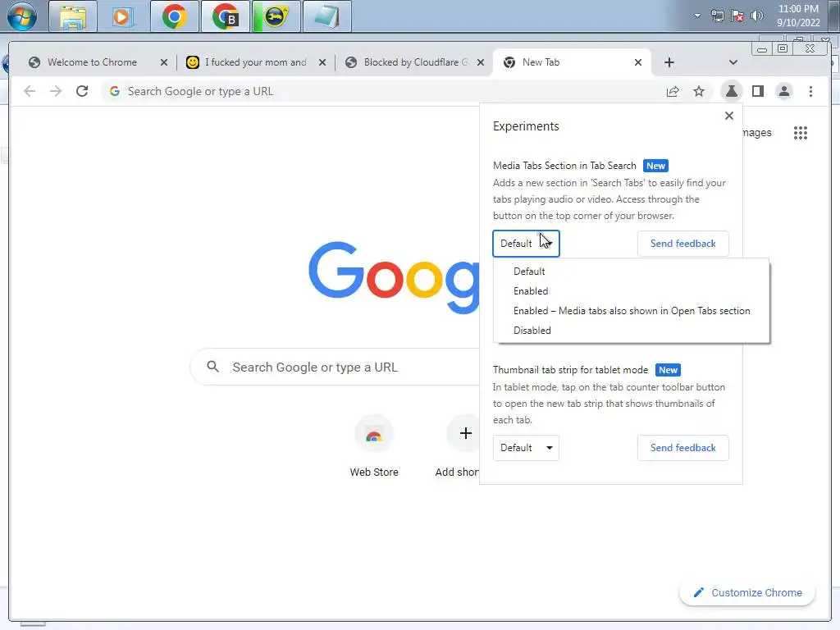Launch the media player taskbar icon
Screen dimensions: 840x630
coord(123,16)
